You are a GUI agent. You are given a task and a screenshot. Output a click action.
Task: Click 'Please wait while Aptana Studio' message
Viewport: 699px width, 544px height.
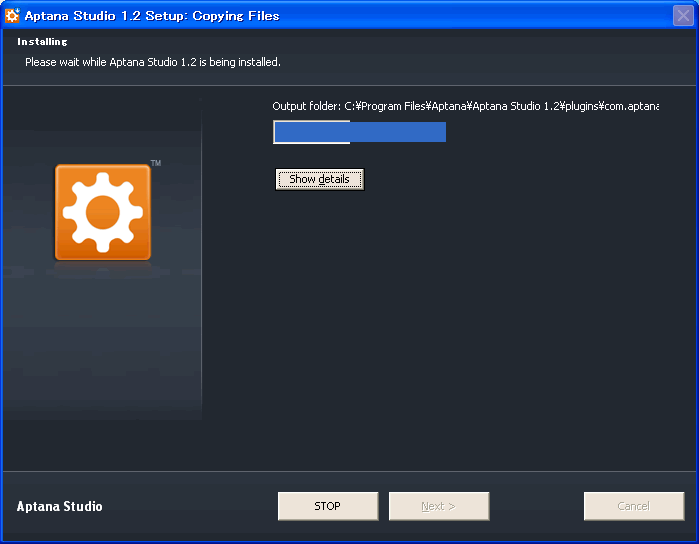(x=153, y=62)
